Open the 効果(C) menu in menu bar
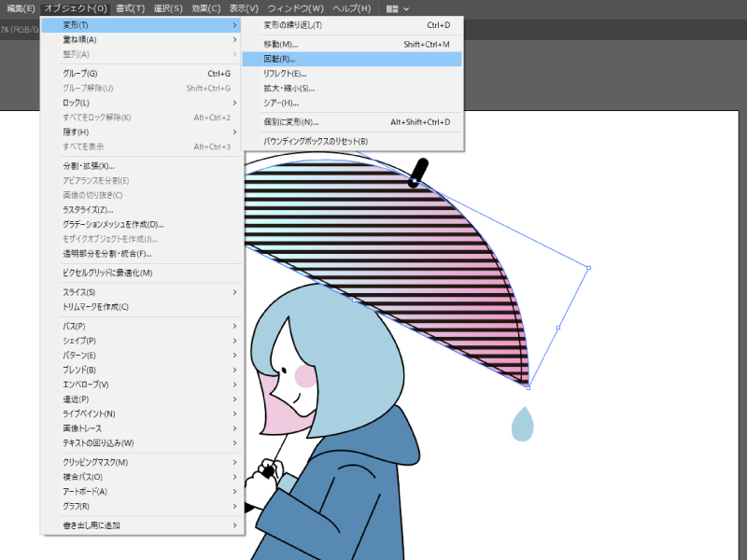 [x=205, y=8]
